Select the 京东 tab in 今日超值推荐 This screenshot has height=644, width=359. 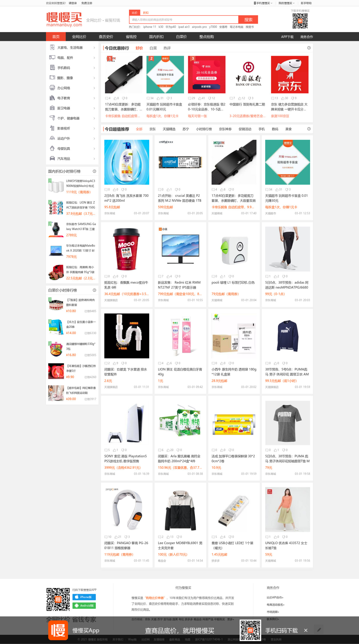click(152, 129)
